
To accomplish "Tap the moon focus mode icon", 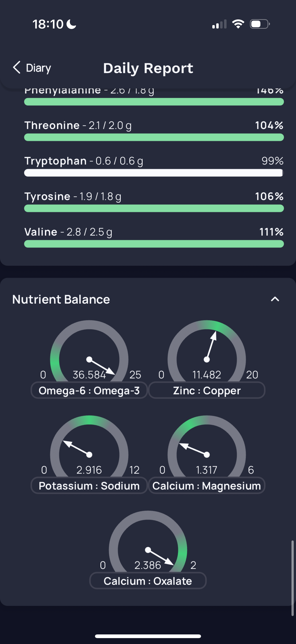I will (71, 24).
